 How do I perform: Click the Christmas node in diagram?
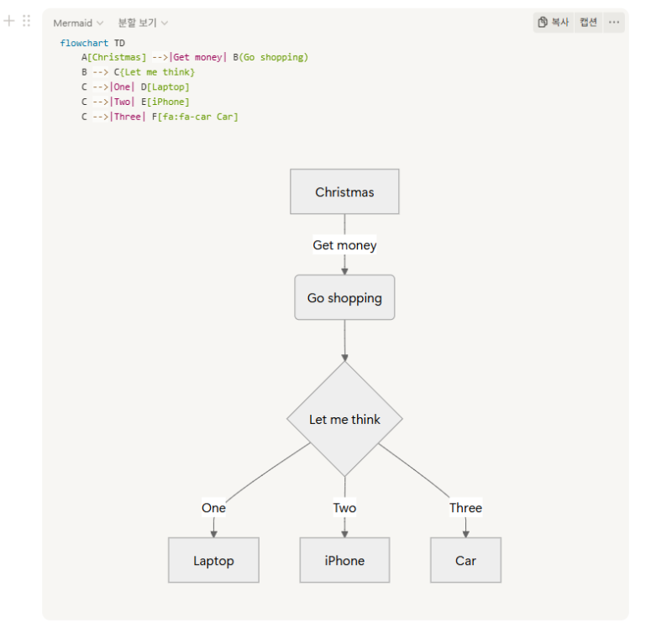[x=344, y=192]
